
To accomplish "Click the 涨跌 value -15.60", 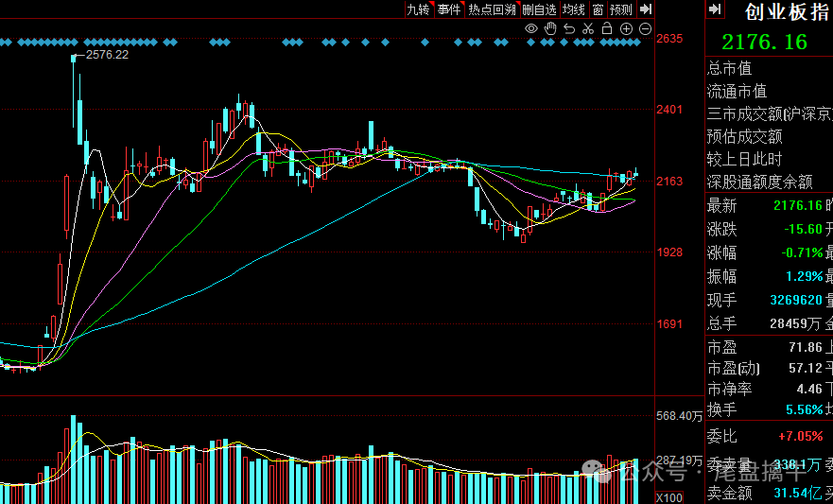I will pos(804,229).
